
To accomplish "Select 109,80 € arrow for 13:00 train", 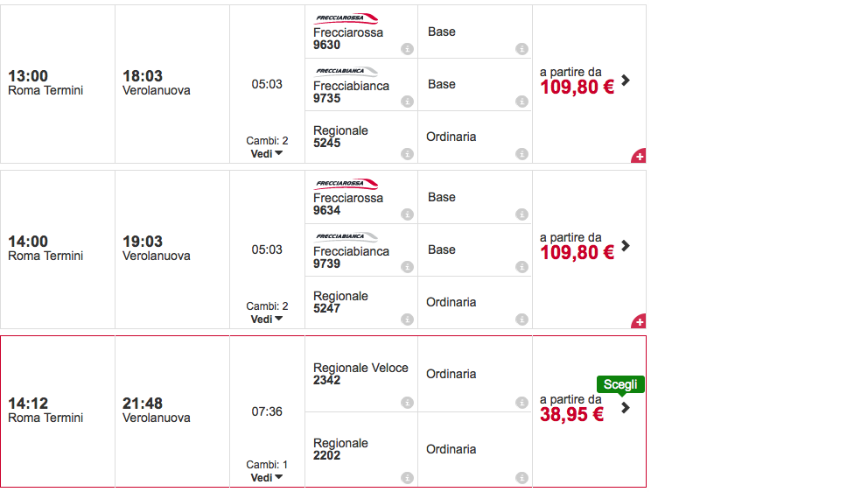I will 626,81.
